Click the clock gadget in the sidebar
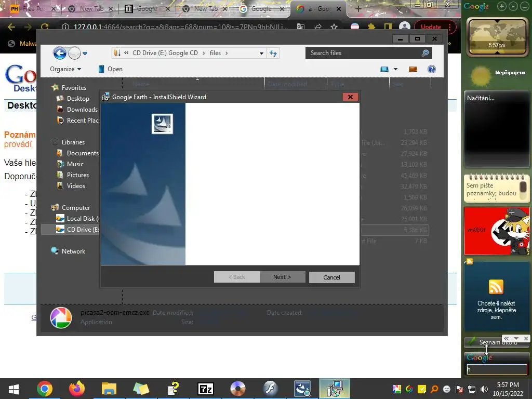Viewport: 532px width, 399px height. pos(497,37)
